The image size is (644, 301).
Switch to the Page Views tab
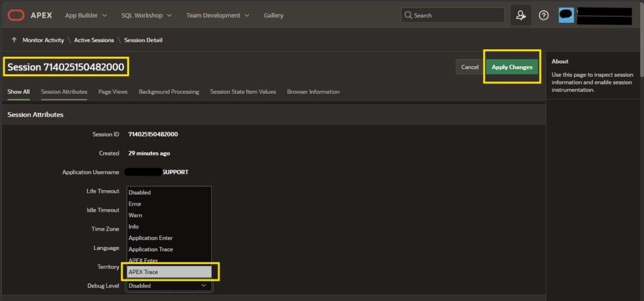[113, 92]
